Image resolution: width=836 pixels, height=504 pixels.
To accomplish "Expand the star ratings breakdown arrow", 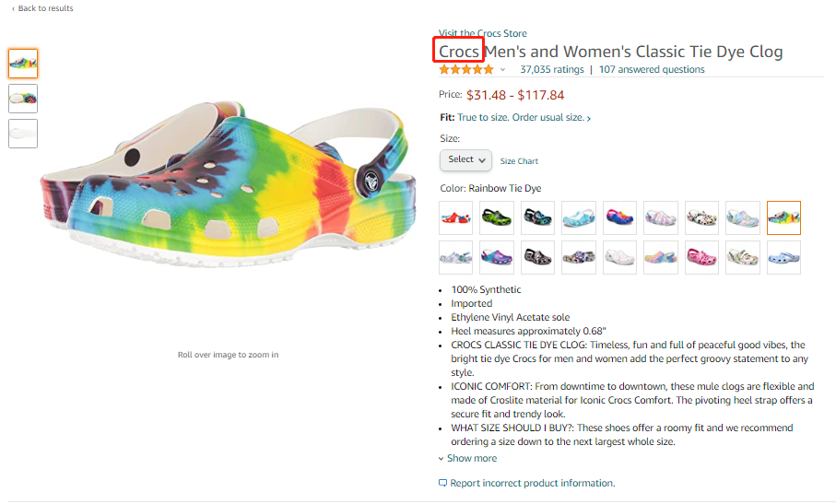I will [503, 70].
